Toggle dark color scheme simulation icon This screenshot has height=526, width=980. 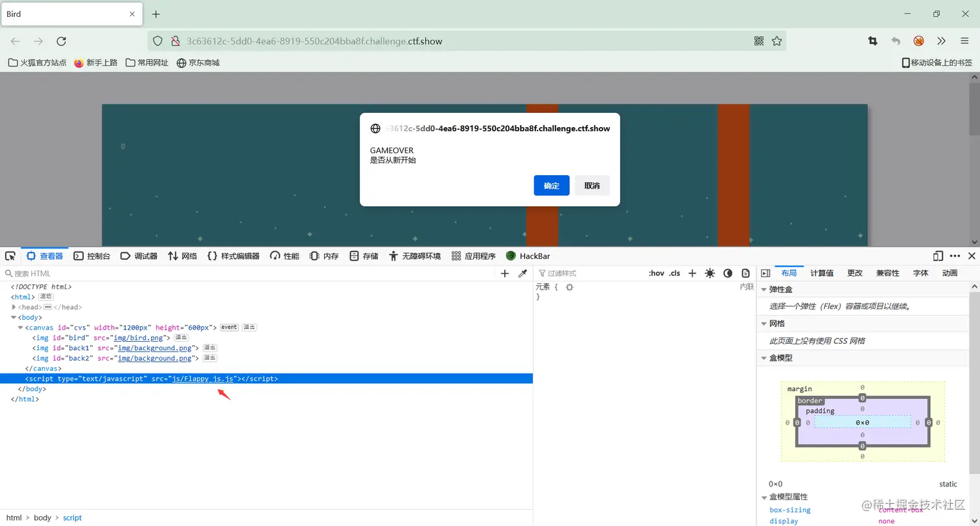coord(728,274)
